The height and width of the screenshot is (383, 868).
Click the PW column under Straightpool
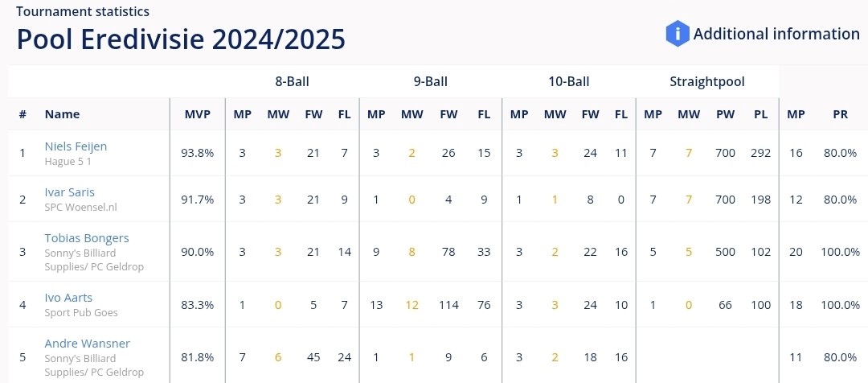(x=726, y=114)
